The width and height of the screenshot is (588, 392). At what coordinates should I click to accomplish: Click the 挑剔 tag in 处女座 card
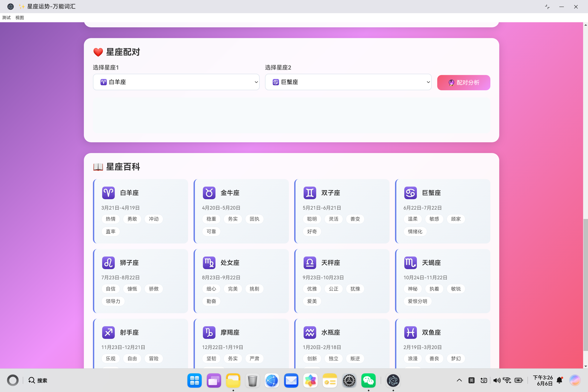[x=254, y=289]
